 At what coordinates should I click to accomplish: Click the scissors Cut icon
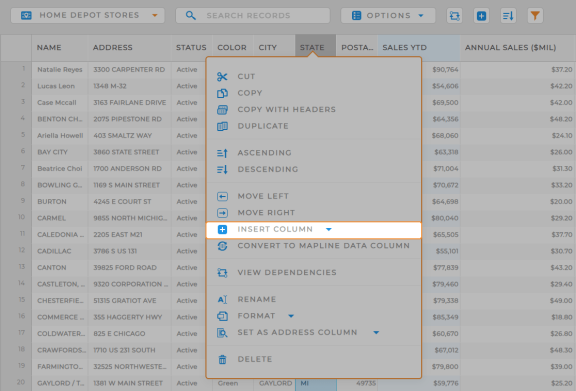222,76
